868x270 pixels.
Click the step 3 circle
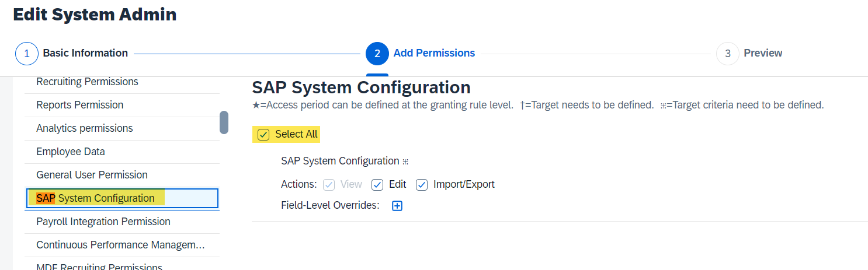pyautogui.click(x=728, y=54)
